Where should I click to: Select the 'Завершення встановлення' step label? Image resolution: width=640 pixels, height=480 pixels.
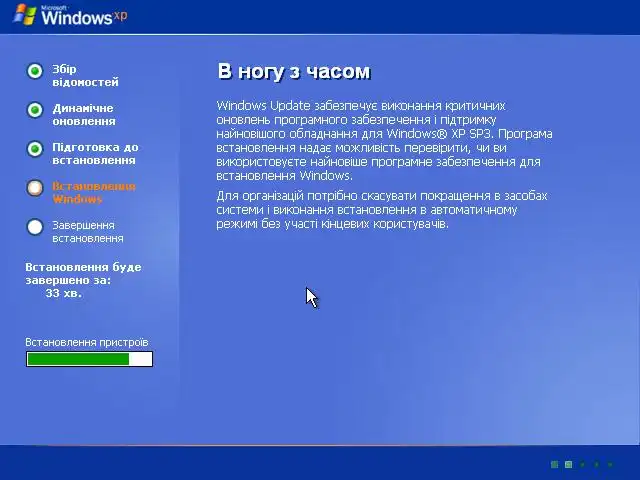[x=88, y=231]
